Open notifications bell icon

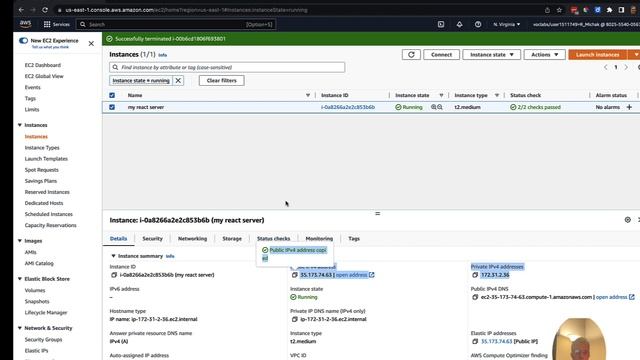tap(460, 24)
